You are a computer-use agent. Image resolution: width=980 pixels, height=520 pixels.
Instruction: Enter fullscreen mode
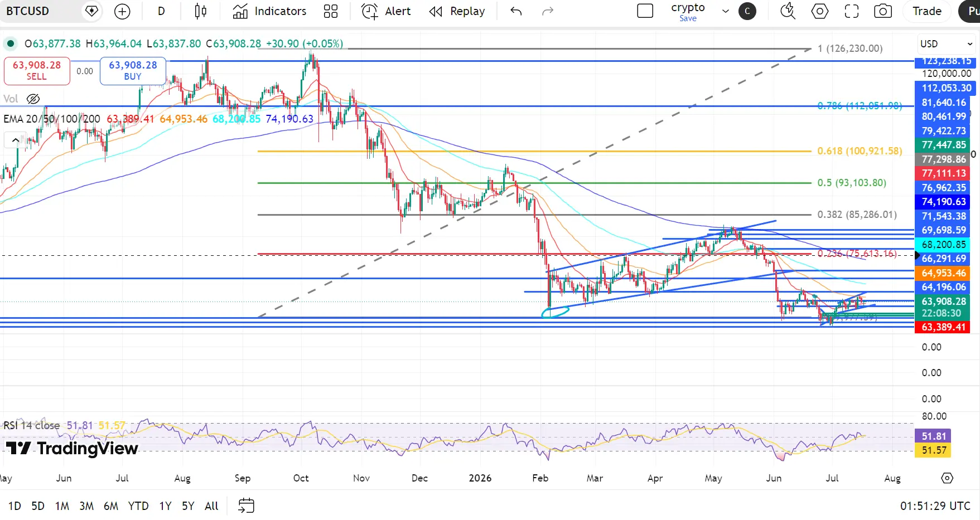point(852,11)
